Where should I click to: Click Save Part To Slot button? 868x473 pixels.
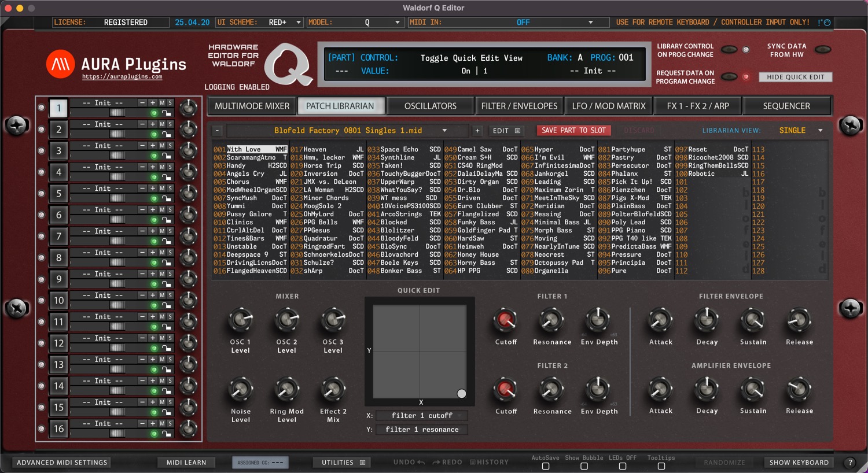(573, 131)
